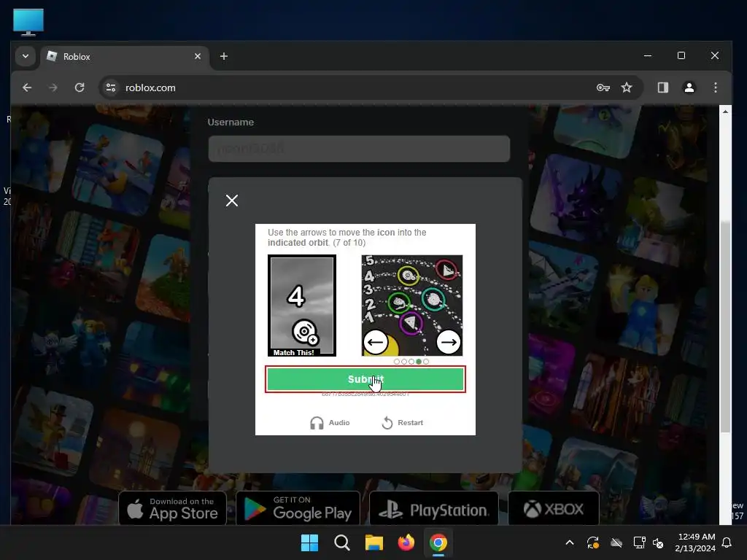747x560 pixels.
Task: Reload the Roblox page
Action: (x=80, y=87)
